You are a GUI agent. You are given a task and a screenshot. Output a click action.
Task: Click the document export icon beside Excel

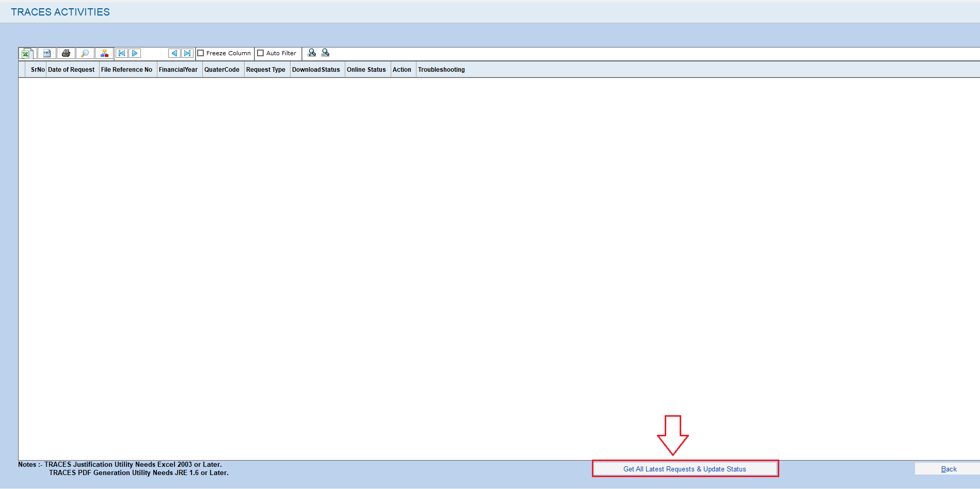click(47, 53)
